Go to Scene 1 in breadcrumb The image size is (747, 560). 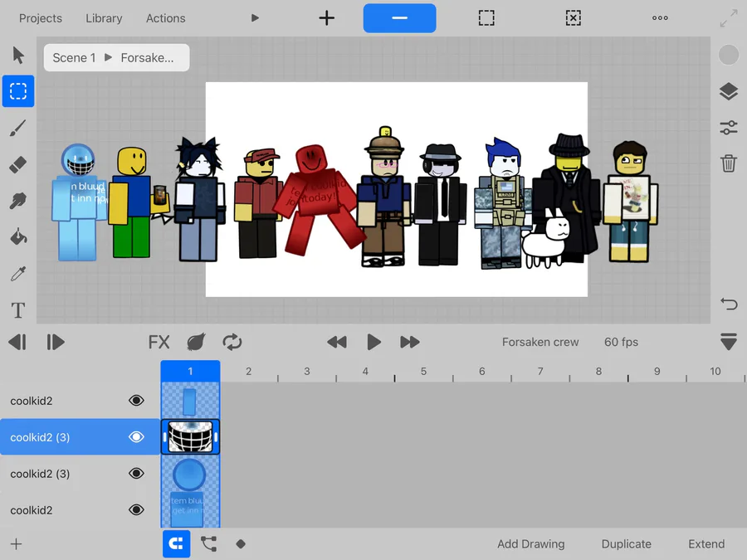74,57
